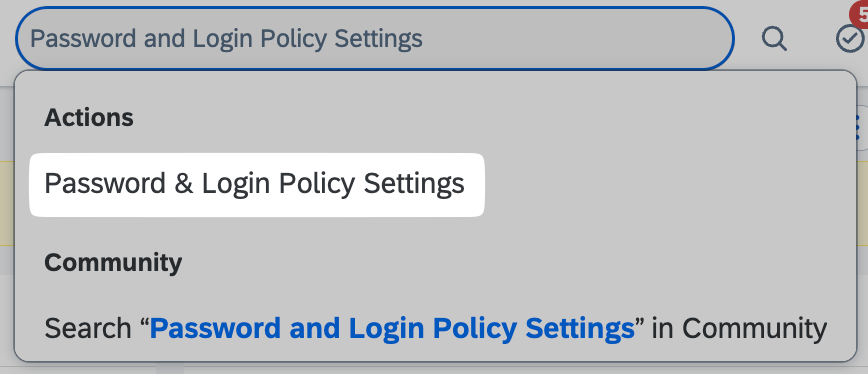The height and width of the screenshot is (374, 868).
Task: Run search using the magnifier button
Action: pos(774,39)
